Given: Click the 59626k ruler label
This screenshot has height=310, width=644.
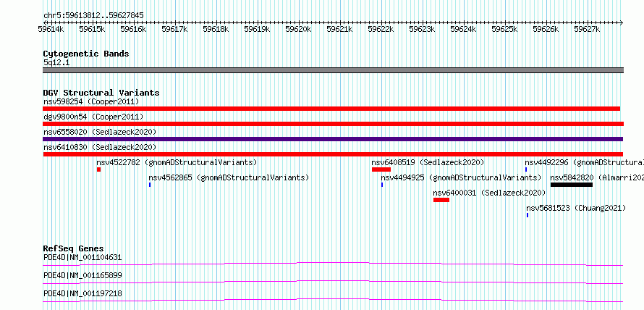Looking at the screenshot, I should 546,29.
